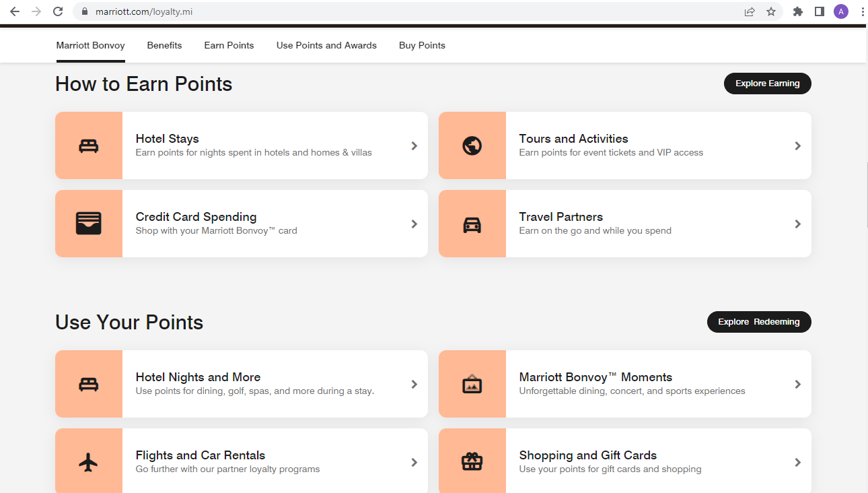Open the Hotel Stays title link
868x493 pixels.
167,139
